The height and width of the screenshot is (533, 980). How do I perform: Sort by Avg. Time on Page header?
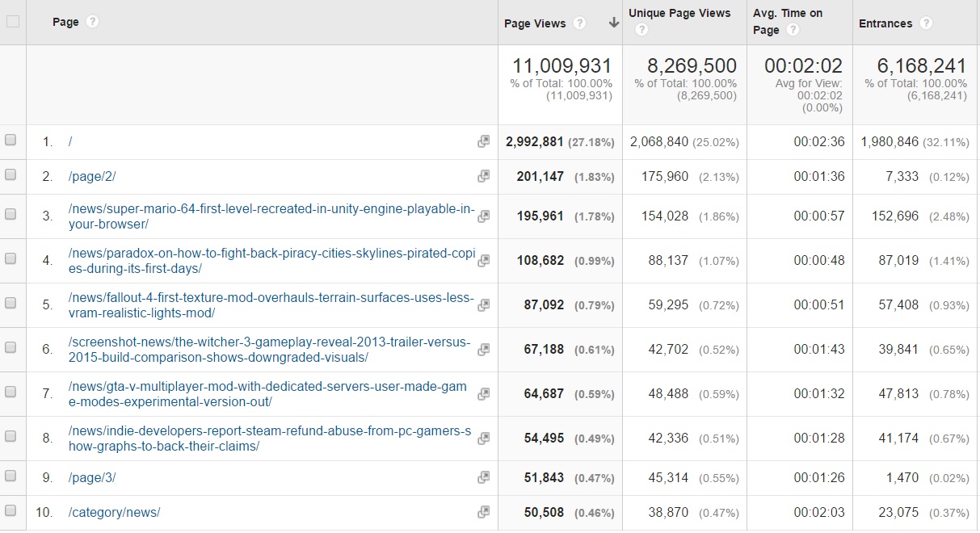(x=786, y=14)
